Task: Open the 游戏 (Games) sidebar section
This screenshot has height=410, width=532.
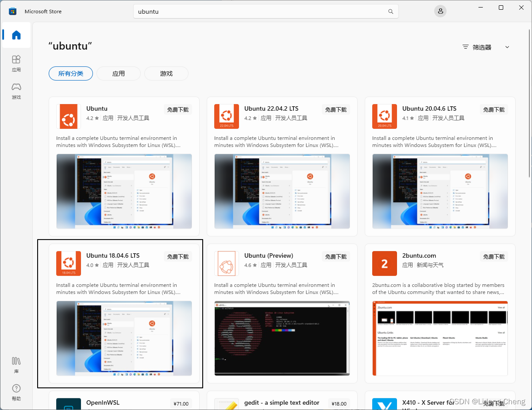Action: coord(16,91)
